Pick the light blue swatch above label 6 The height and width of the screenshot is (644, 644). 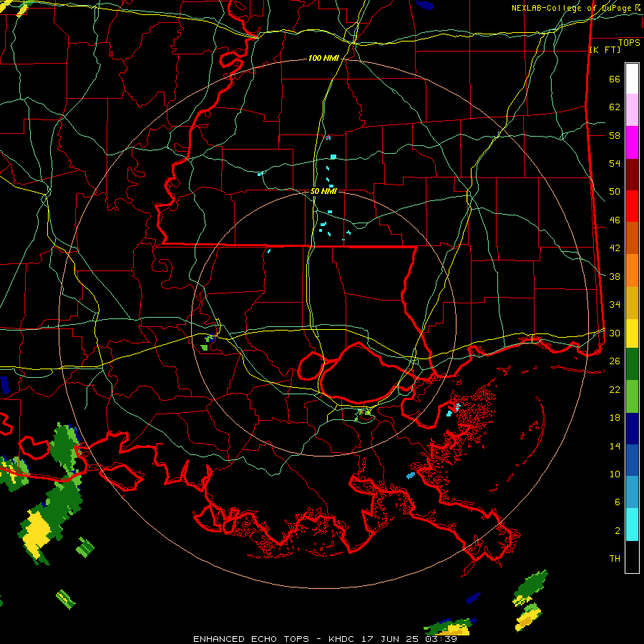click(632, 492)
